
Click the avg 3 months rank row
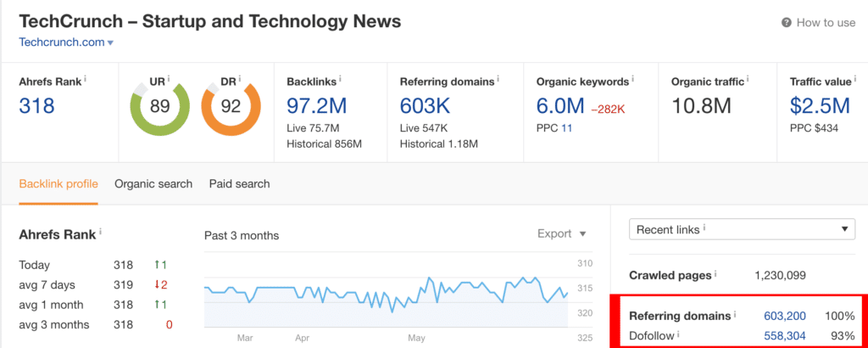[95, 325]
